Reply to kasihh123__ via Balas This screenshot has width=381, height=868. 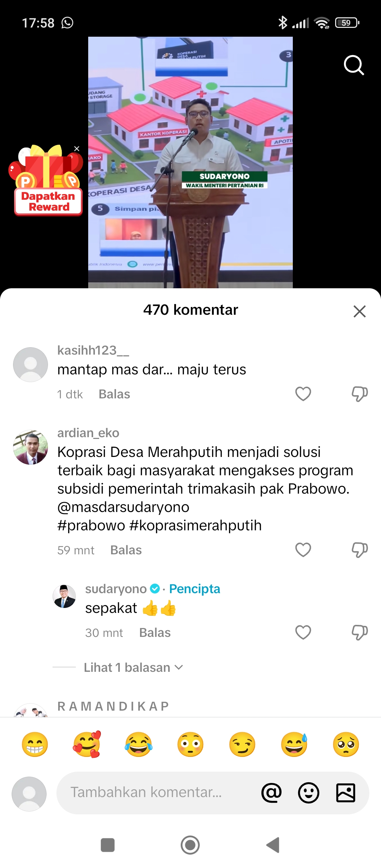pos(114,394)
